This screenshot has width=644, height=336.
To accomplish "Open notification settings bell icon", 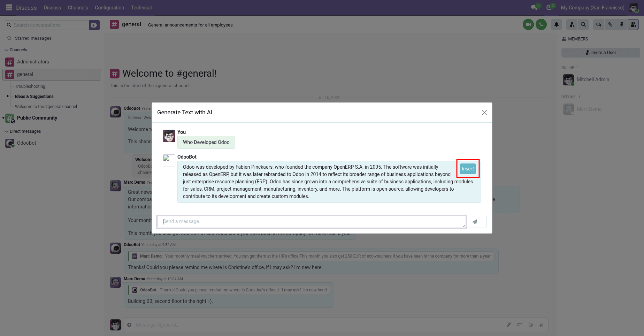I will click(x=557, y=24).
